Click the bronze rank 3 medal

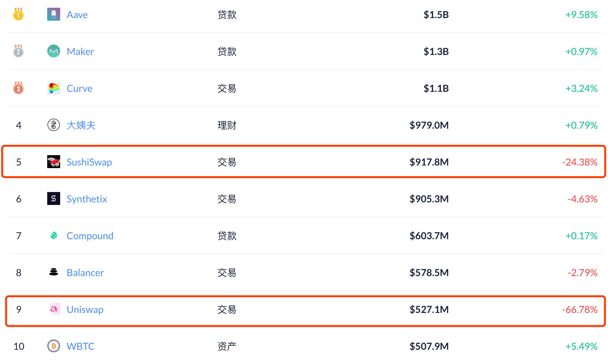pos(18,88)
